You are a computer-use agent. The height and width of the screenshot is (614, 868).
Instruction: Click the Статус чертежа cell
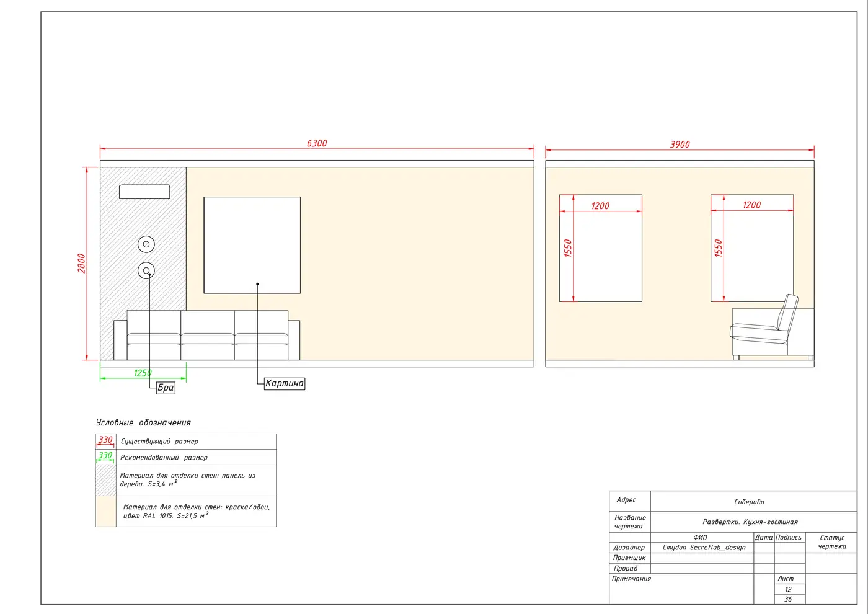point(832,542)
